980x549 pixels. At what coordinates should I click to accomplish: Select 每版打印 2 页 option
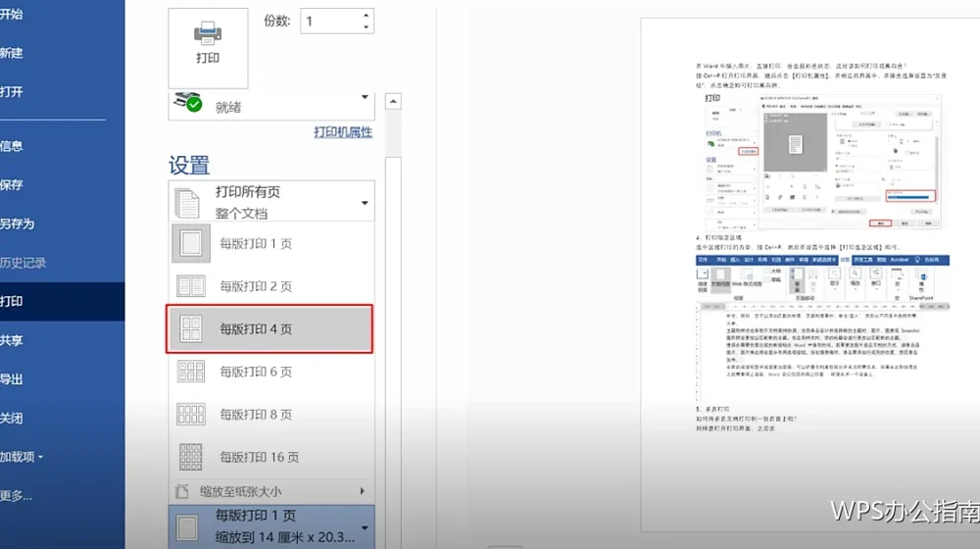coord(271,286)
